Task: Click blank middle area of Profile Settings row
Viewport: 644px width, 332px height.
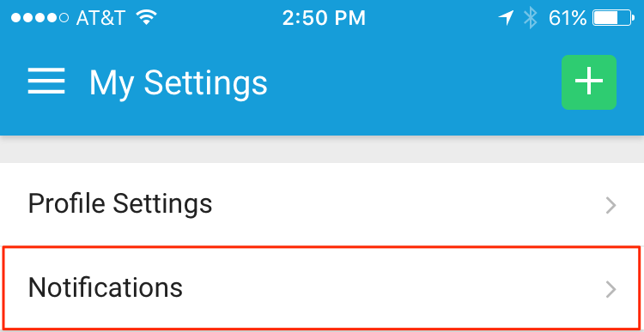Action: point(407,204)
